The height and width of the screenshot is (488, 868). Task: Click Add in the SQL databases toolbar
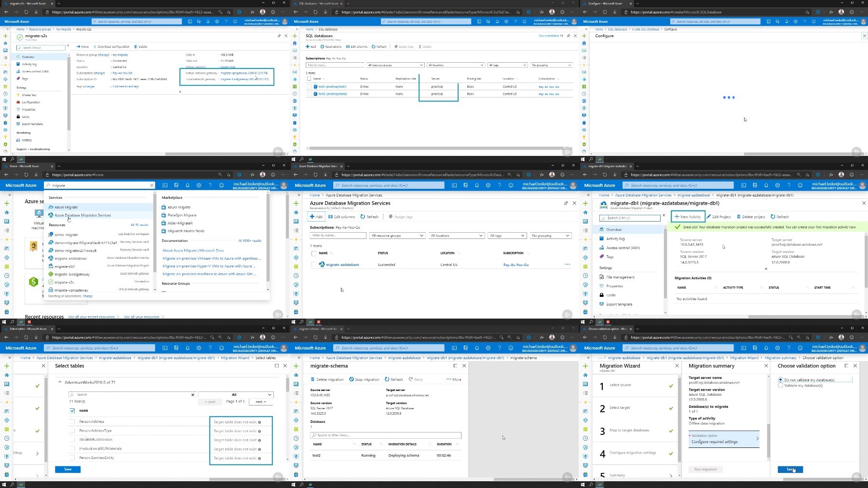[x=311, y=47]
